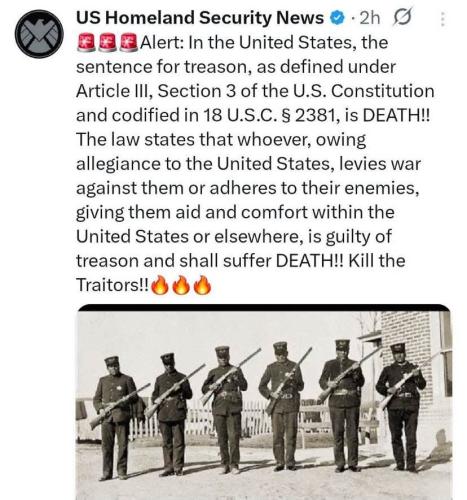Click the first fire emoji after Traitors
The image size is (467, 500).
(160, 285)
